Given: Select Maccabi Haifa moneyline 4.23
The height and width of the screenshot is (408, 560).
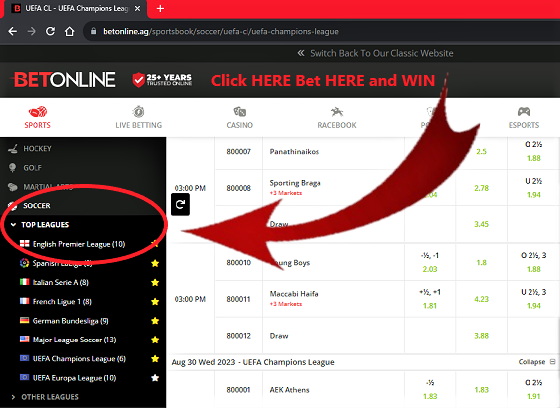Looking at the screenshot, I should click(481, 299).
